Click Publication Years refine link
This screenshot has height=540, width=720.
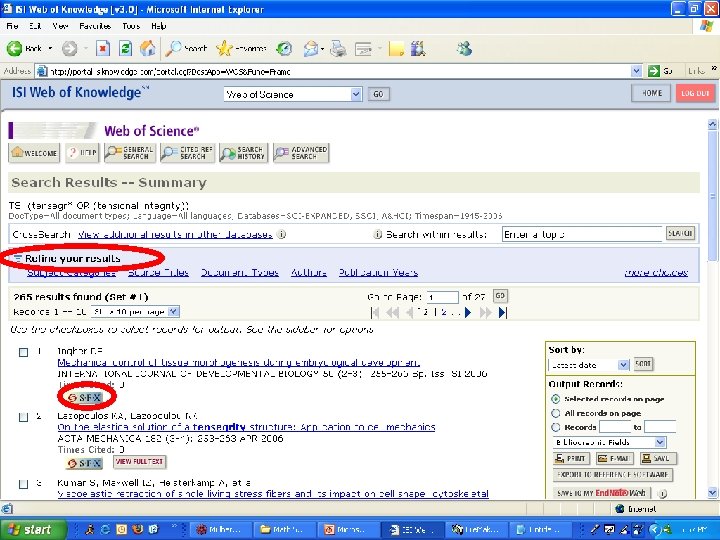(378, 272)
